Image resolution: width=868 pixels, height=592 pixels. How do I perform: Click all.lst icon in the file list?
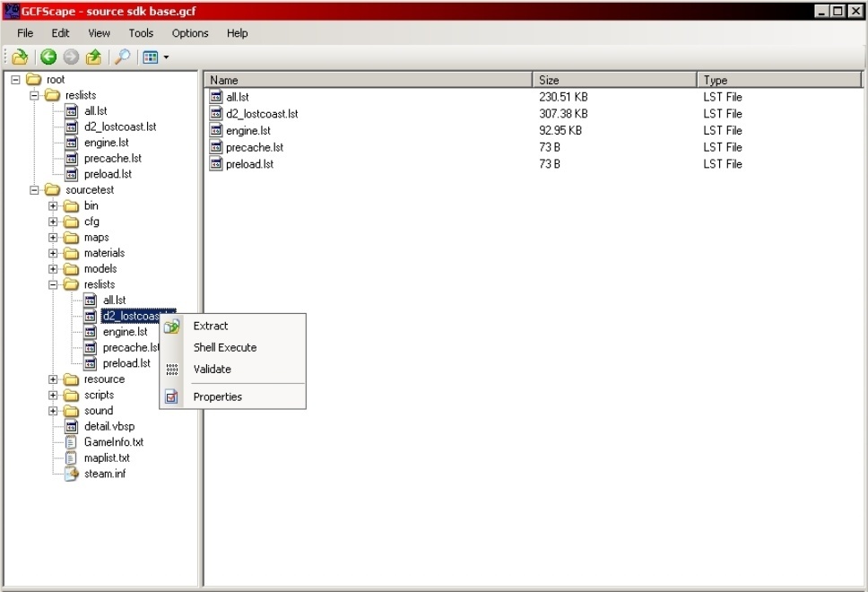tap(216, 97)
